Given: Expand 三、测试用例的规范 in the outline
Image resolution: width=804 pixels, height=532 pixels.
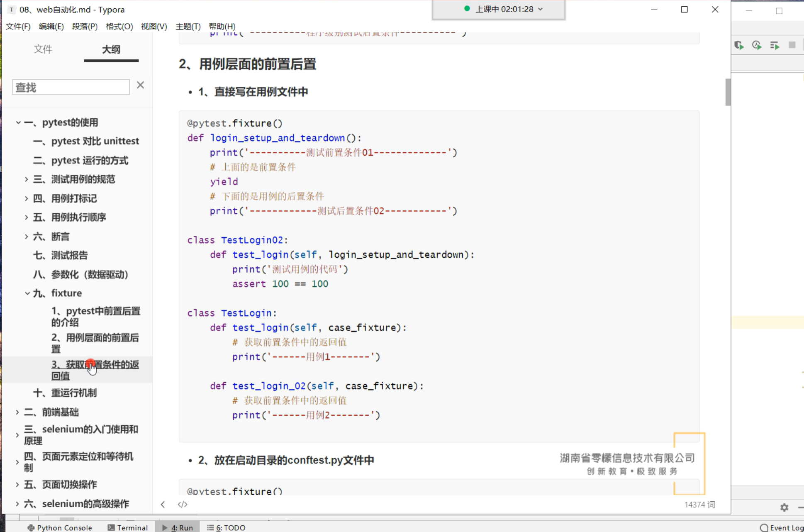Looking at the screenshot, I should [x=27, y=179].
